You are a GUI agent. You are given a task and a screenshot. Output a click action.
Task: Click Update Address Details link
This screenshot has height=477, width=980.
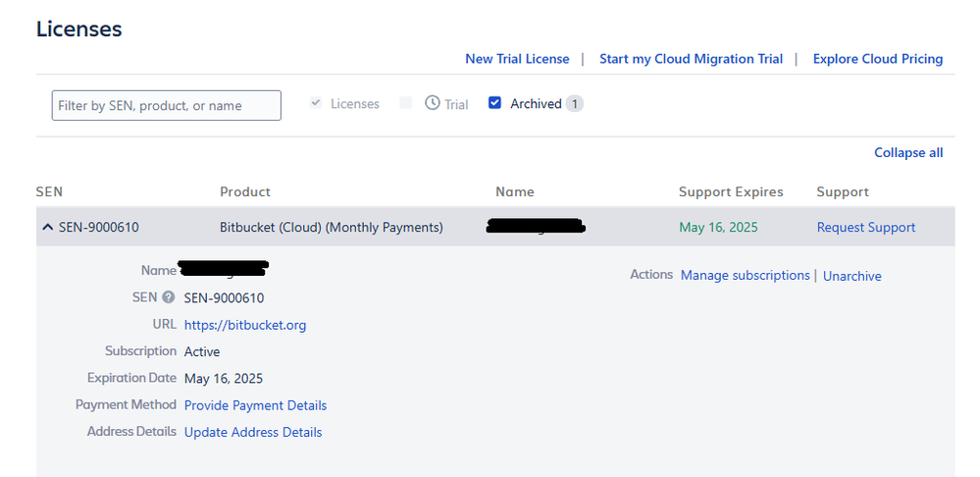(252, 432)
